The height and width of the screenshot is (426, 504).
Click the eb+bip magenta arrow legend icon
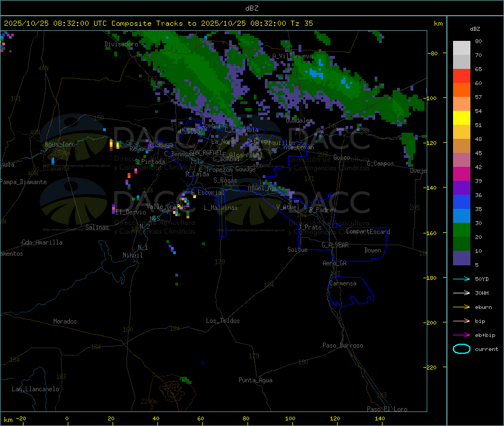click(x=461, y=335)
